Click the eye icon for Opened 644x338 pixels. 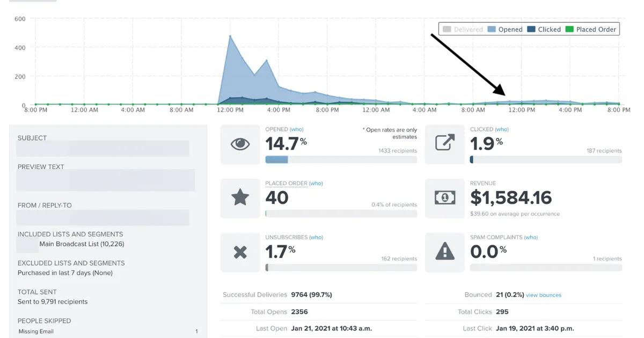click(240, 144)
